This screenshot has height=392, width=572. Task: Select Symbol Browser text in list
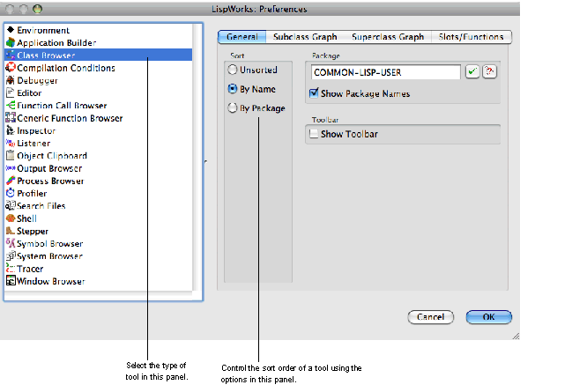[49, 244]
